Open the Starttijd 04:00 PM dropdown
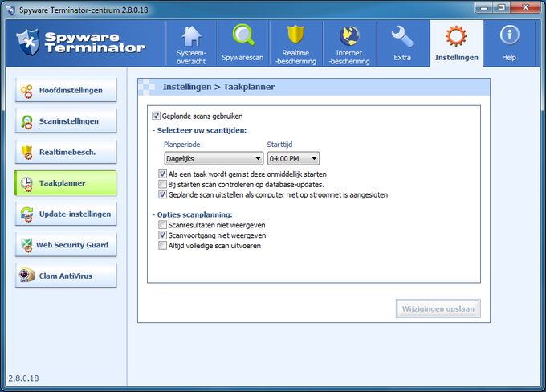The image size is (546, 392). [x=293, y=158]
